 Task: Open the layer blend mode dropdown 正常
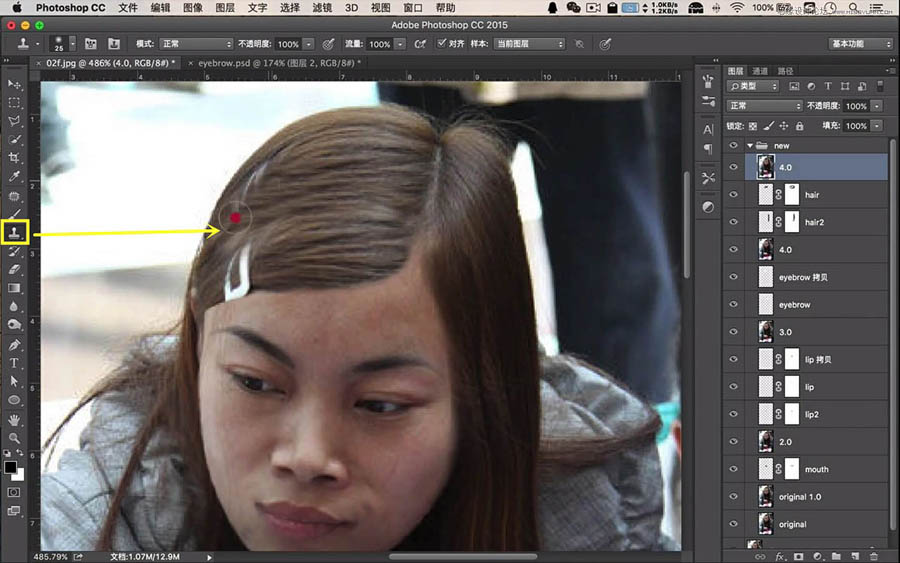764,106
